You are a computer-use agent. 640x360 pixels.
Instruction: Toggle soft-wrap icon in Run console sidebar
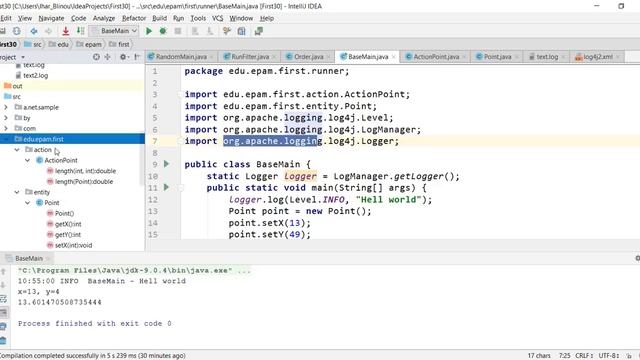click(x=3, y=299)
